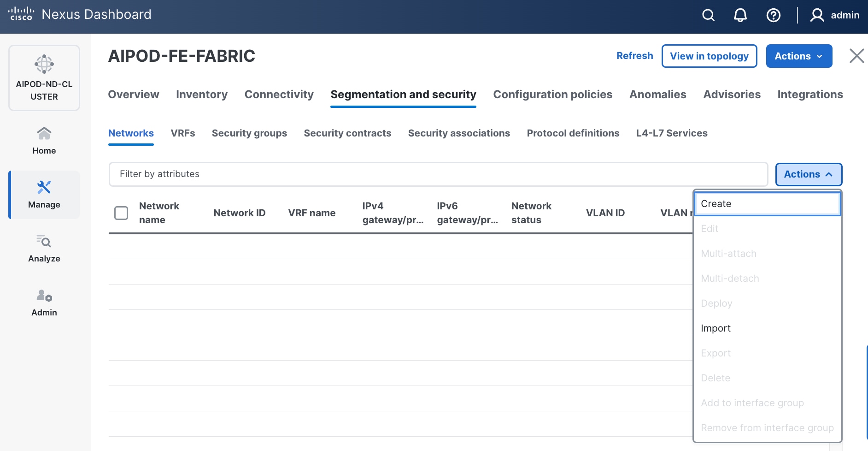The width and height of the screenshot is (868, 451).
Task: Open the Admin sidebar section
Action: pos(44,303)
